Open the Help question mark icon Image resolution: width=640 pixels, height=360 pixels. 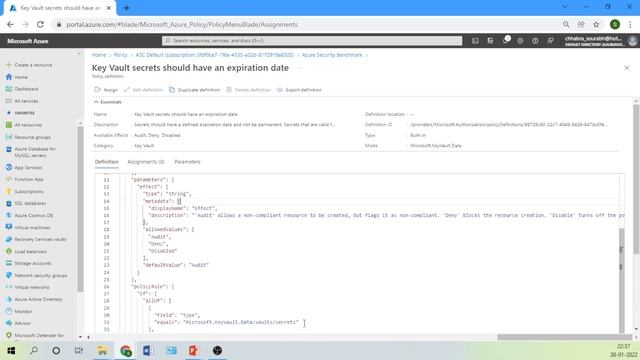coord(535,41)
